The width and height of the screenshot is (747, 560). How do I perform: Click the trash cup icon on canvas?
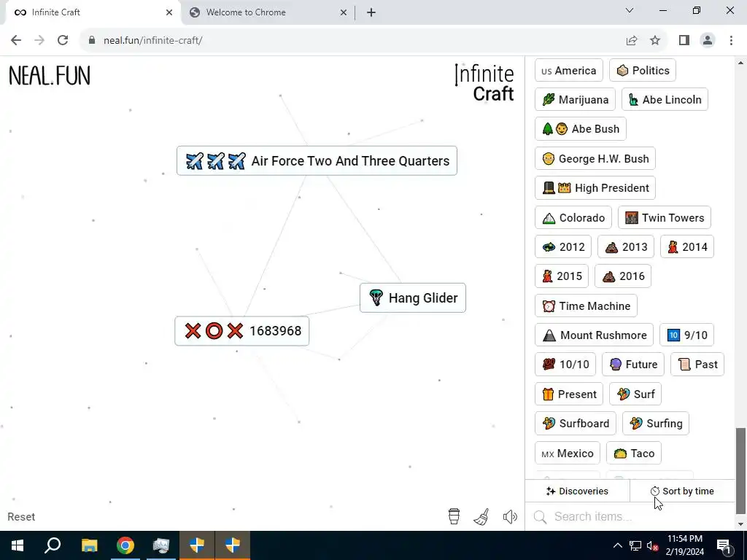pyautogui.click(x=454, y=516)
